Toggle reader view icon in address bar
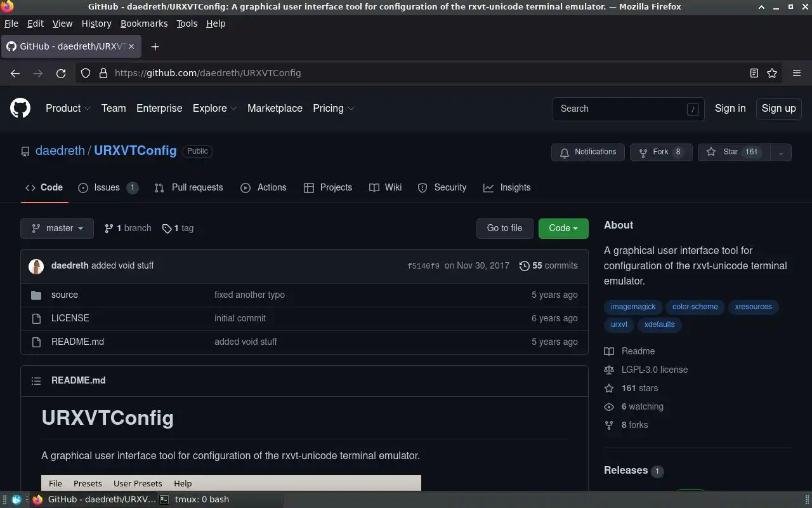The height and width of the screenshot is (508, 812). [x=754, y=73]
